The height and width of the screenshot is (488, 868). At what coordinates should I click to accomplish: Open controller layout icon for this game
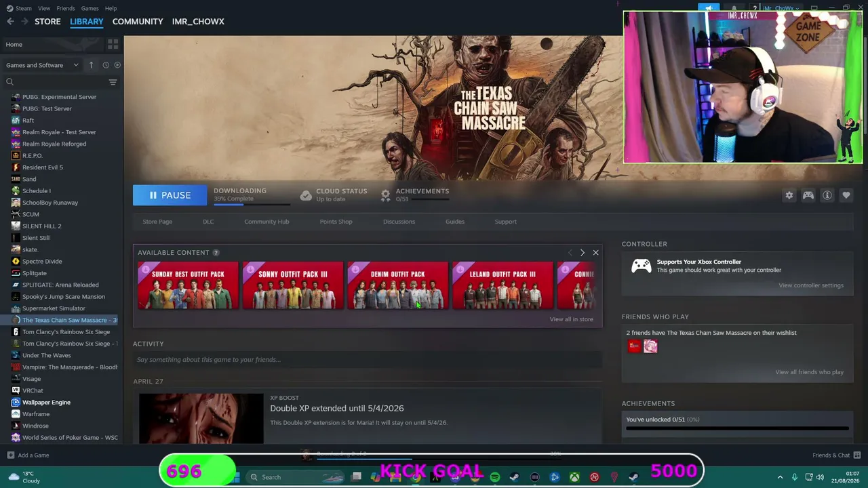pos(808,195)
